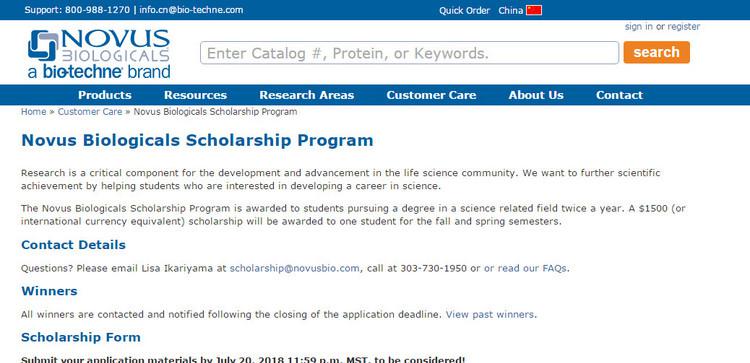Click the Quick Order link
The image size is (750, 363).
[464, 11]
